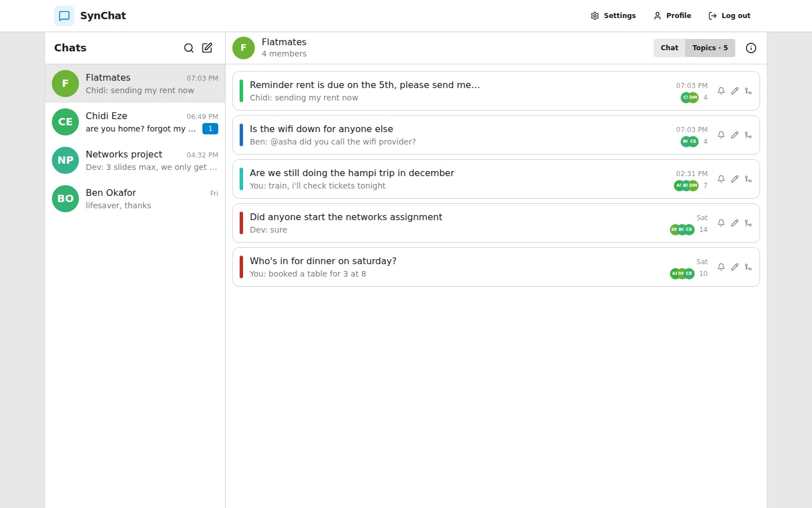The width and height of the screenshot is (812, 508).
Task: Open the Profile page
Action: (672, 16)
